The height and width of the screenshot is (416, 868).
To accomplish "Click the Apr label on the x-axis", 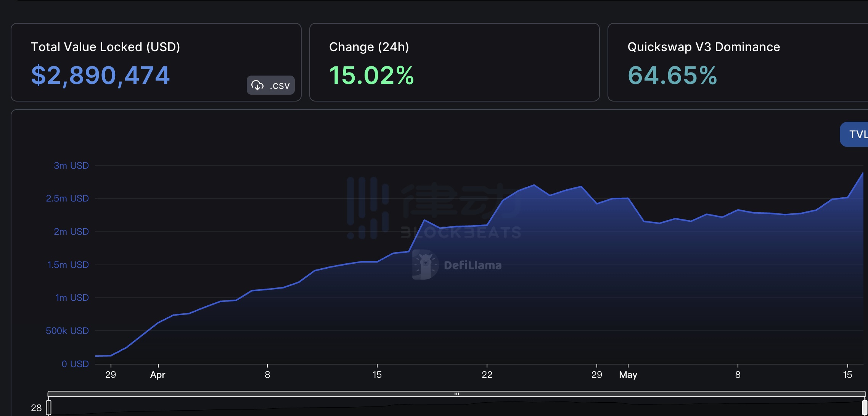I will [158, 375].
